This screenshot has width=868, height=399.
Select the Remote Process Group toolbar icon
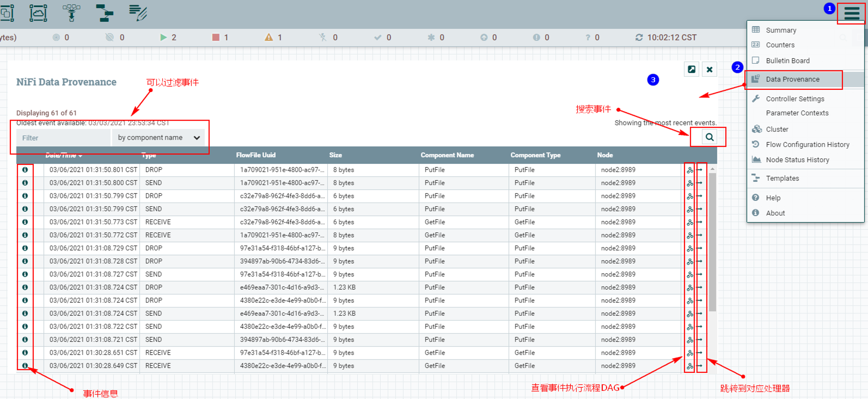click(38, 13)
